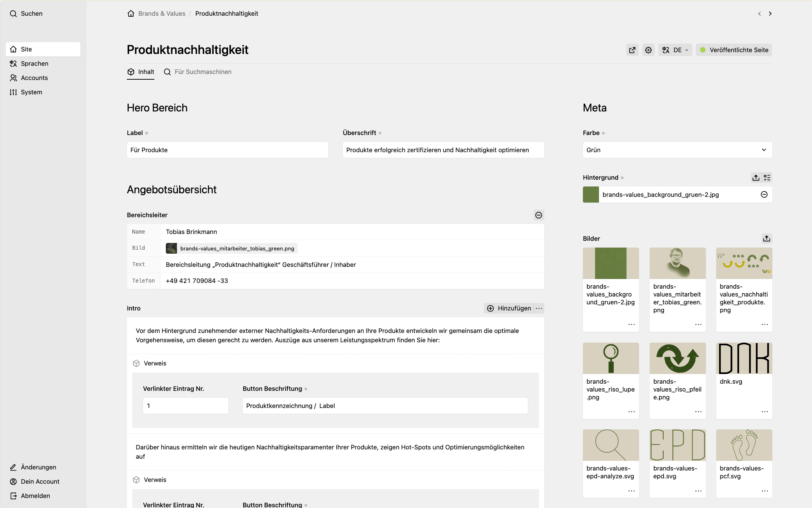Open options for brands-values_background_gruen-2.jpg card
812x508 pixels.
(632, 324)
